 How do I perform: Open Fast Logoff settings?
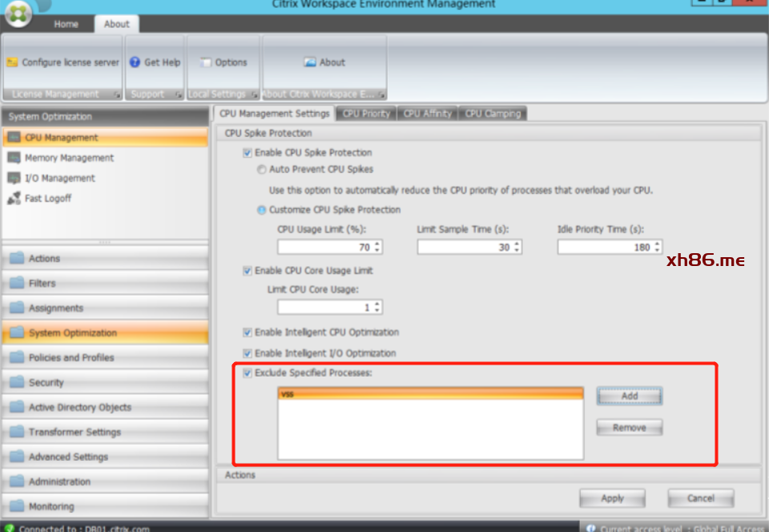pos(47,198)
